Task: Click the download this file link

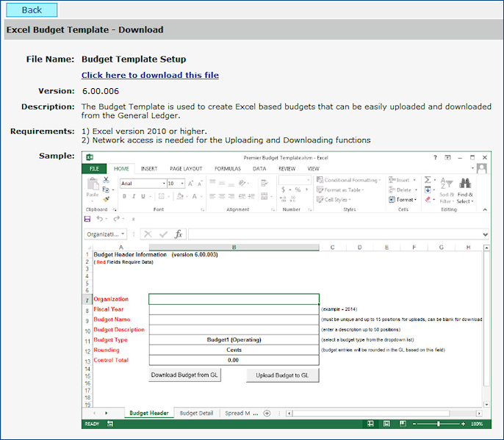Action: (150, 75)
